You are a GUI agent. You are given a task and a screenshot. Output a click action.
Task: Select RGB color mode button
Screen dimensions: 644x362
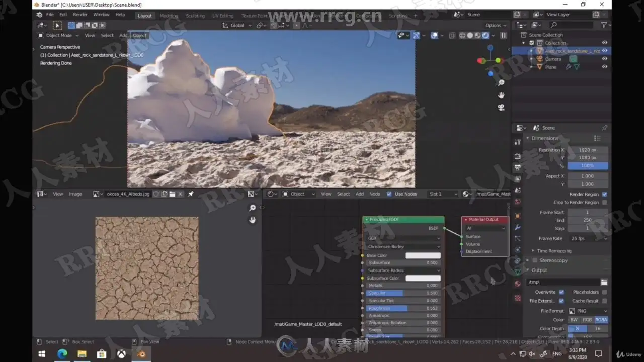pos(587,320)
